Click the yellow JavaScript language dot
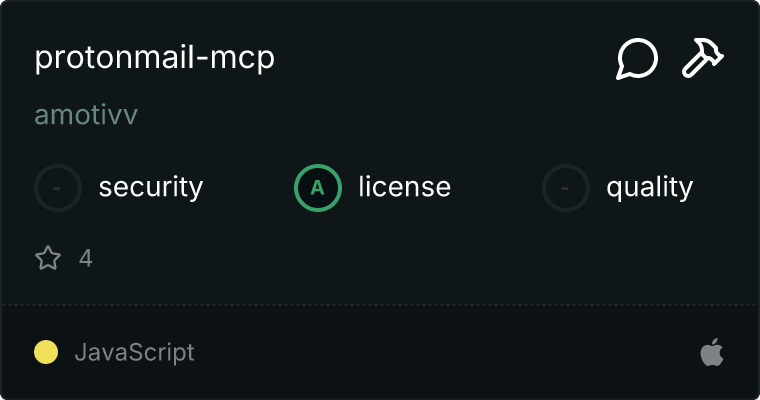The width and height of the screenshot is (760, 400). click(46, 352)
